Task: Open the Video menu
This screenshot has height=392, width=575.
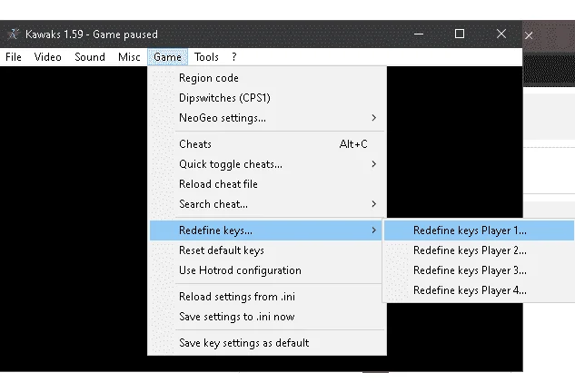Action: pos(47,57)
